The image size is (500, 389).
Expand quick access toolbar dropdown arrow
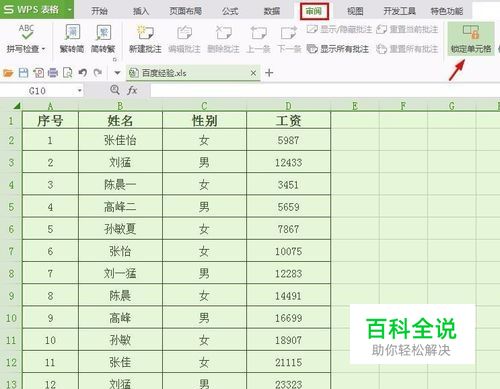(x=117, y=73)
